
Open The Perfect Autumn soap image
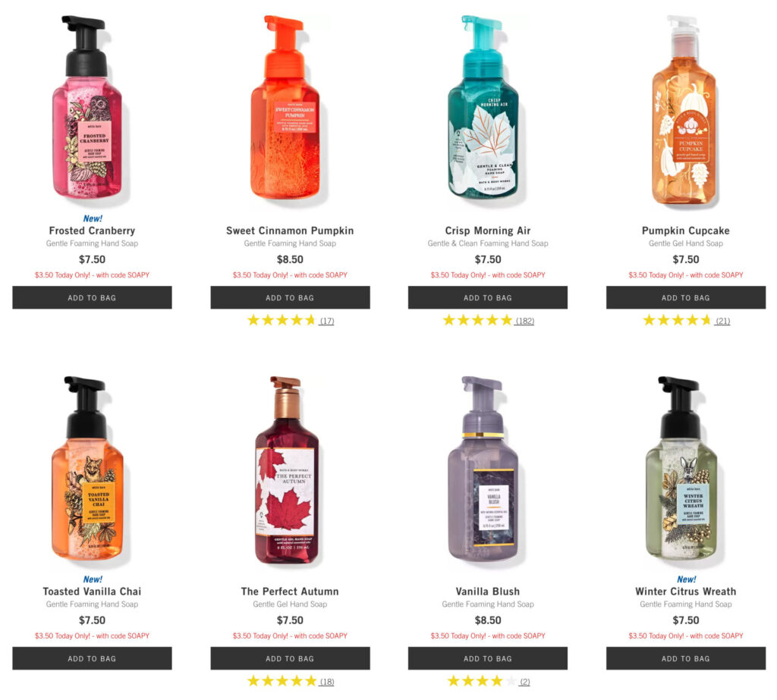click(288, 469)
